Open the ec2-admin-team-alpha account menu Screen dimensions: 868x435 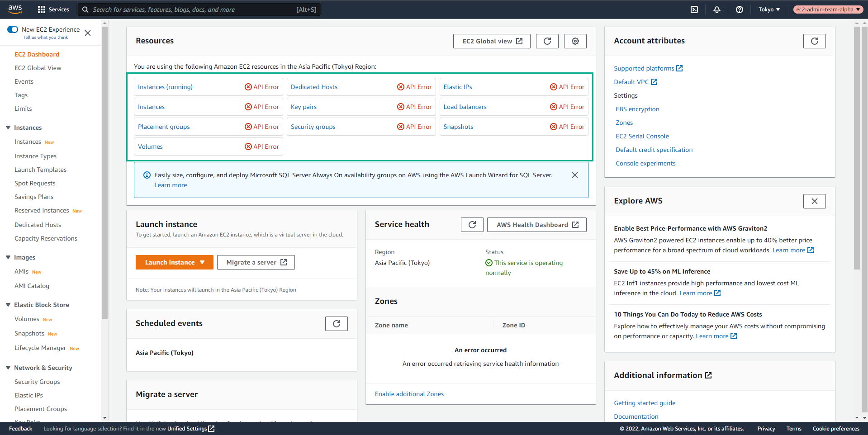point(828,9)
